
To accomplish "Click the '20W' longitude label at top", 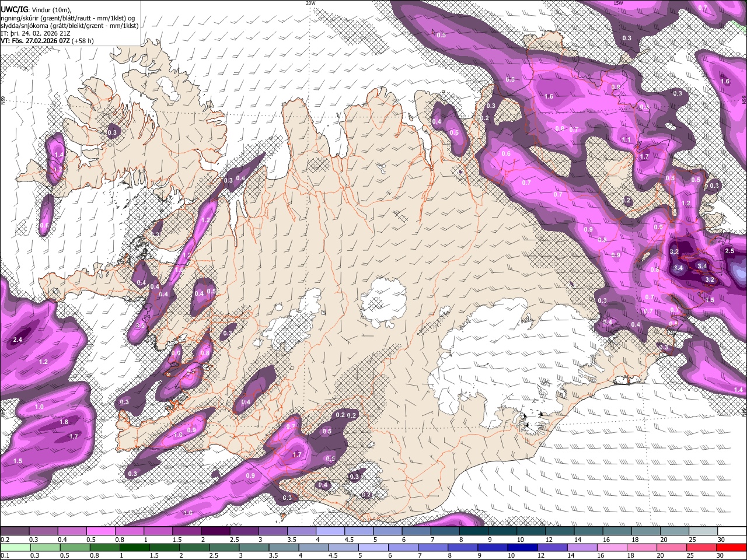I will (x=310, y=3).
